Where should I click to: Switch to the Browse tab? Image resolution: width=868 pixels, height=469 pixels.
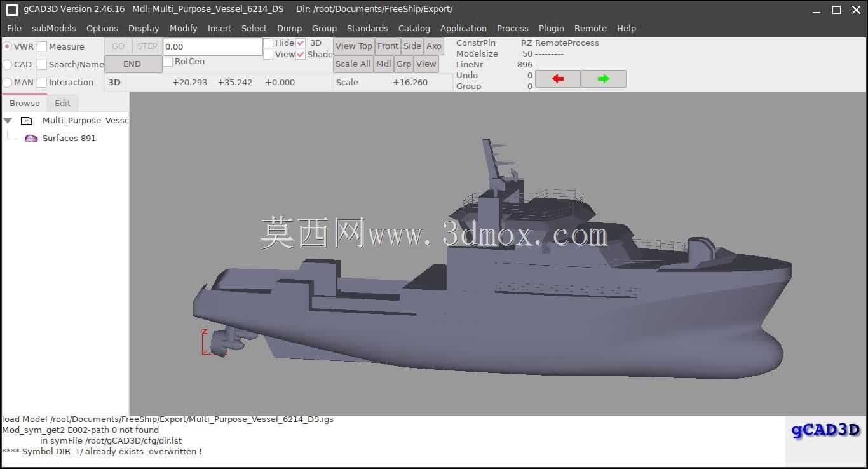[25, 103]
